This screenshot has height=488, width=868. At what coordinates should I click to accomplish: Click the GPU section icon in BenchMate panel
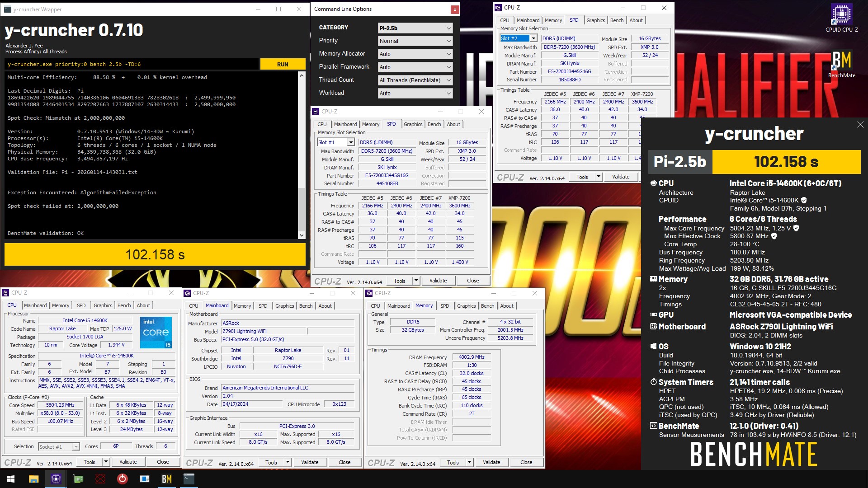pos(653,314)
